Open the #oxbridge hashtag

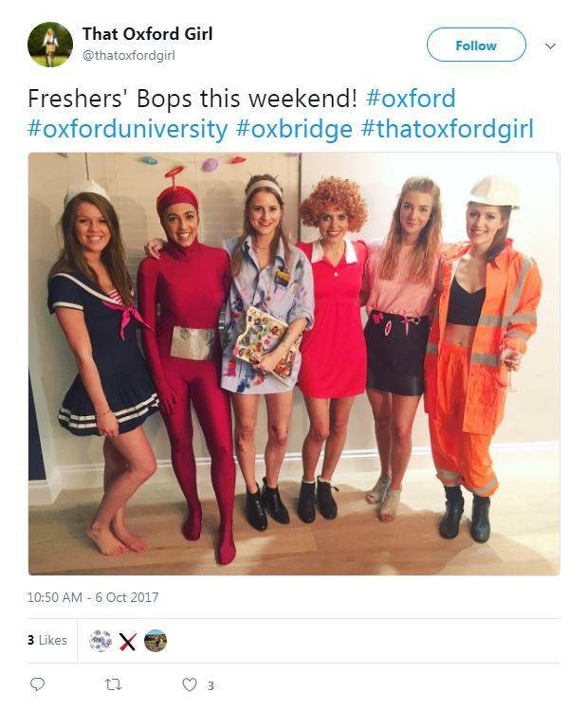[x=294, y=129]
